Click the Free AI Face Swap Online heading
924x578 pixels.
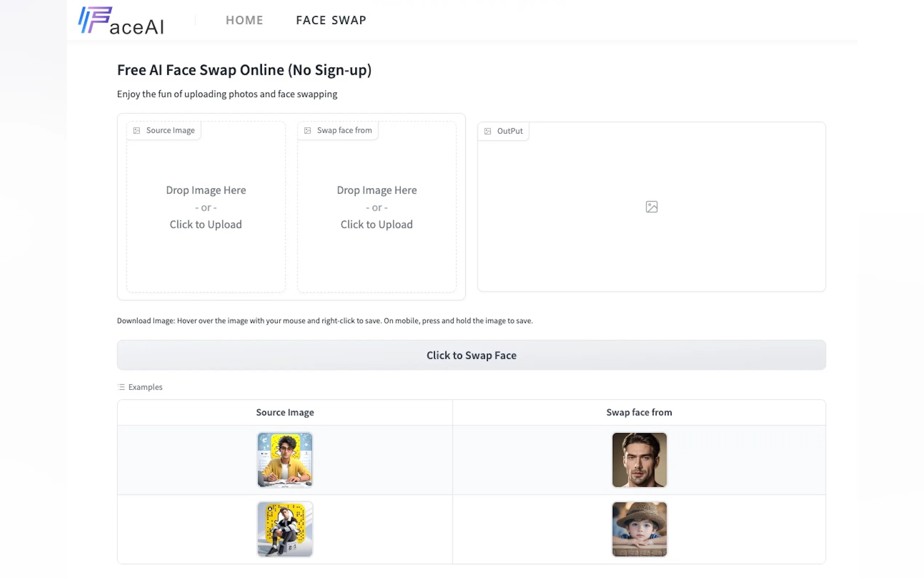pos(244,70)
